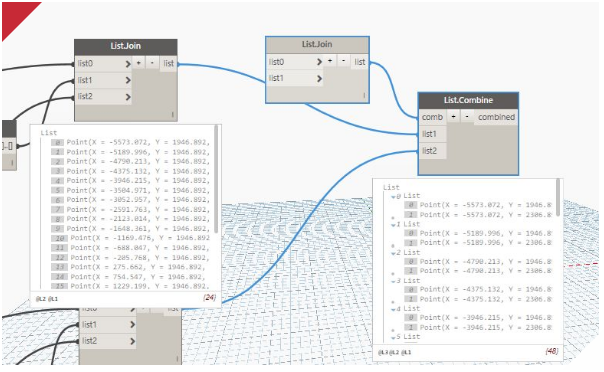
Task: Click the - button on the three-input List.Join node
Action: tap(152, 63)
